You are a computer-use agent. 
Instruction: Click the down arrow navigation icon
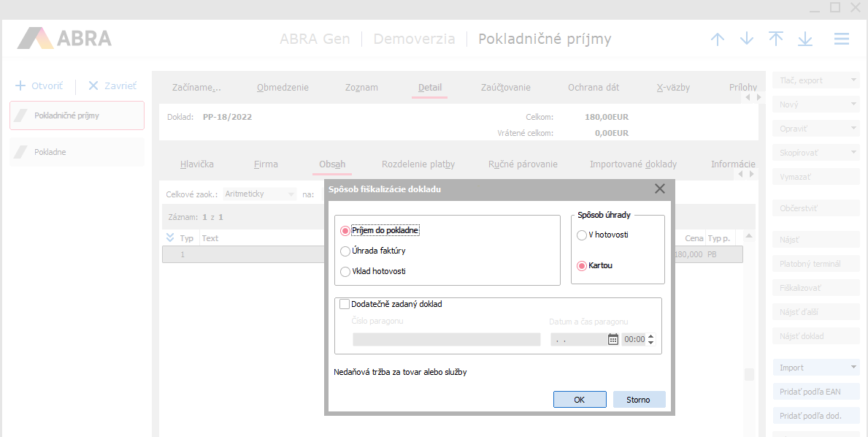coord(747,39)
